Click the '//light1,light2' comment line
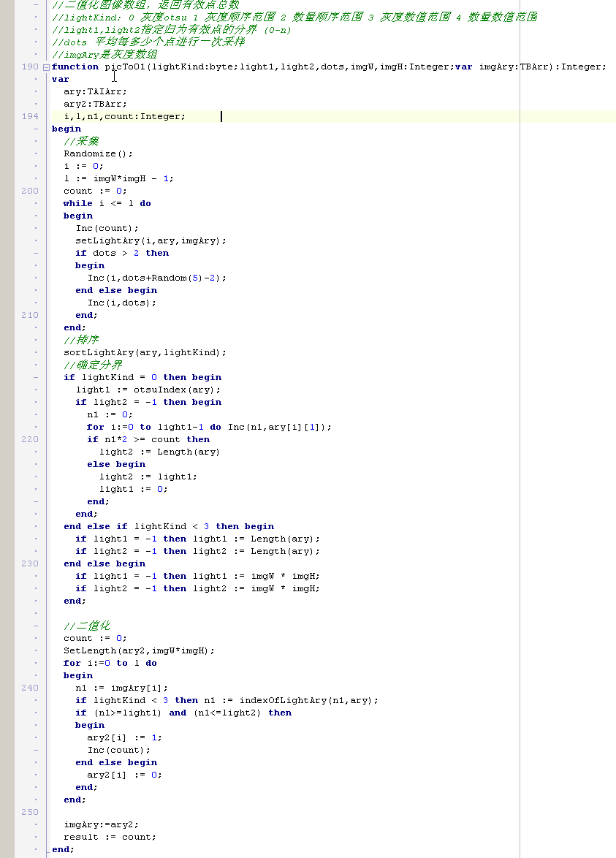This screenshot has height=858, width=616. [172, 29]
